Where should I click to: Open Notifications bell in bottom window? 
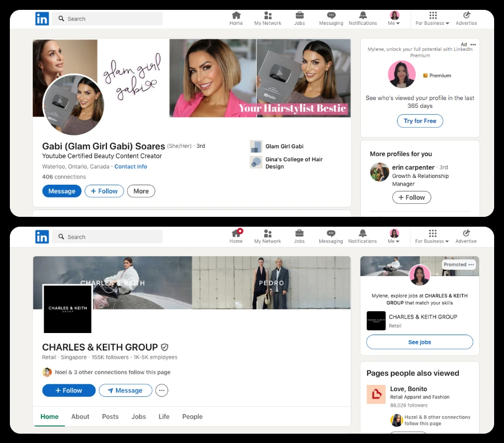pyautogui.click(x=363, y=237)
